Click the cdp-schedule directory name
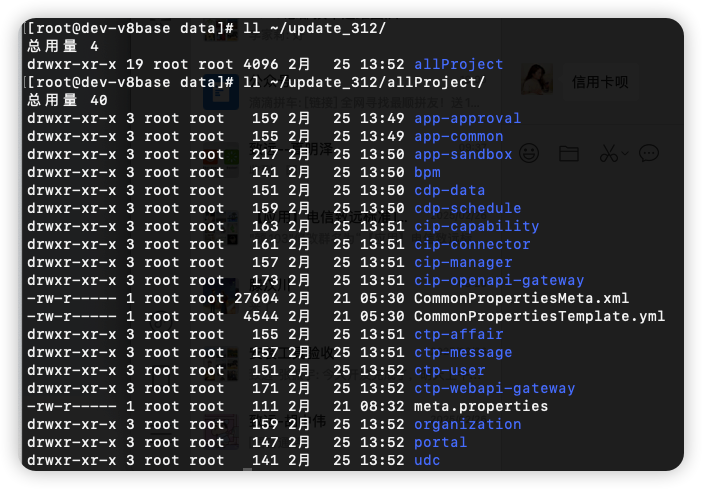 (467, 209)
